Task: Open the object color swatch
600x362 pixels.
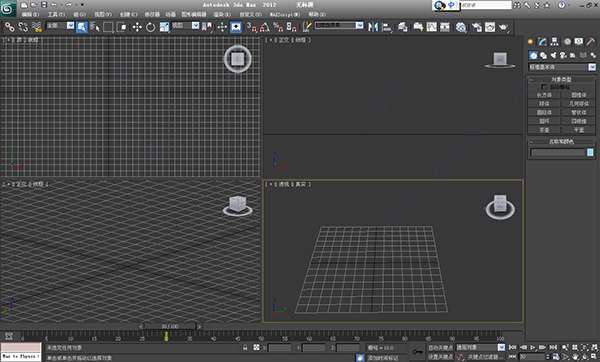Action: click(x=590, y=152)
